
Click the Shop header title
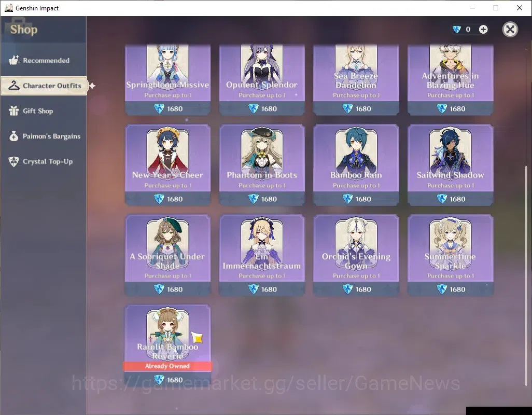[24, 30]
